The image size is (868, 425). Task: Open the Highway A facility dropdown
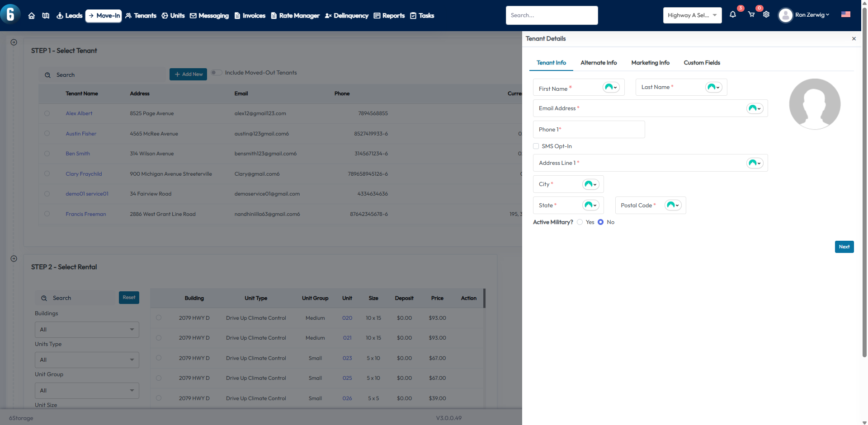[x=692, y=15]
